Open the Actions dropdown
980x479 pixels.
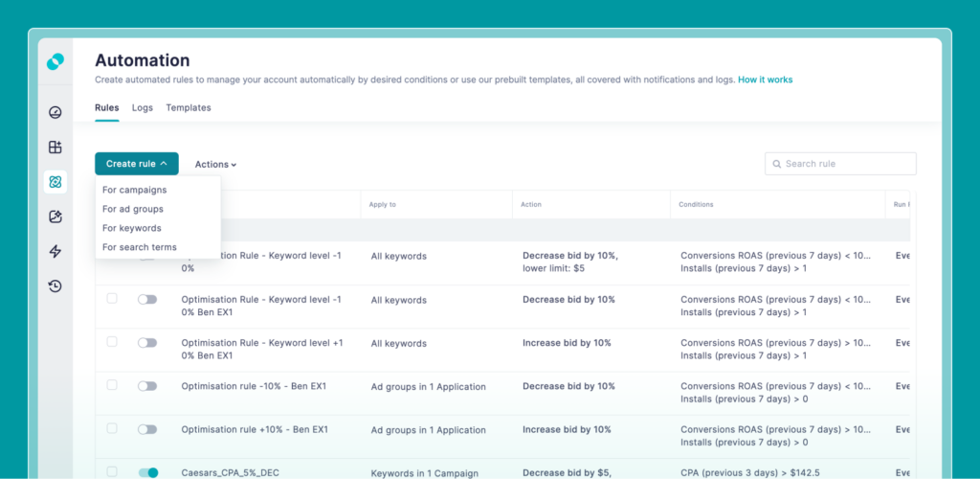(215, 165)
